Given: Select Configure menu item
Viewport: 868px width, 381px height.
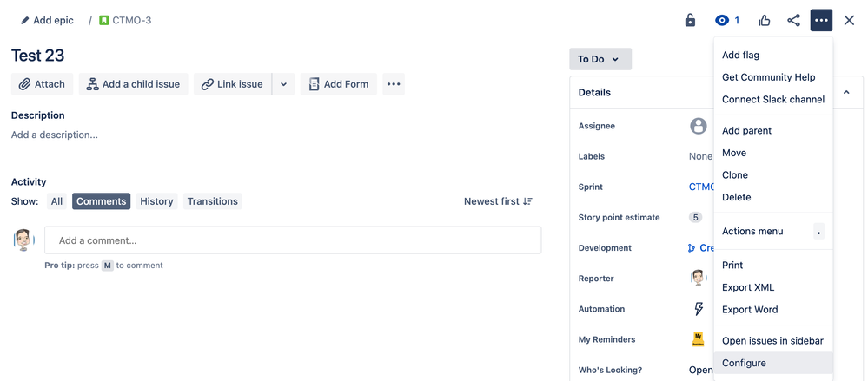Looking at the screenshot, I should (x=773, y=363).
